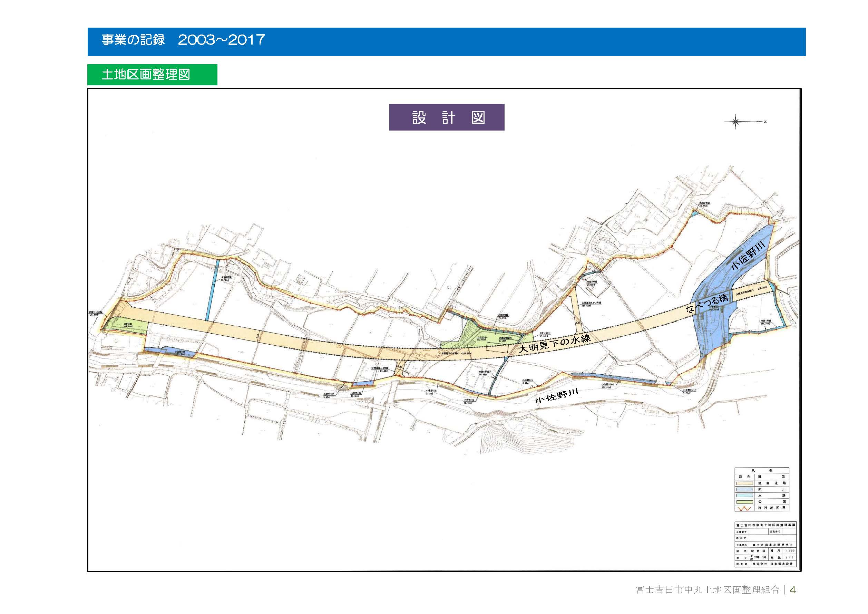
Task: Click the 大明見下の水線-2 4259.59㎡ label
Action: (456, 353)
